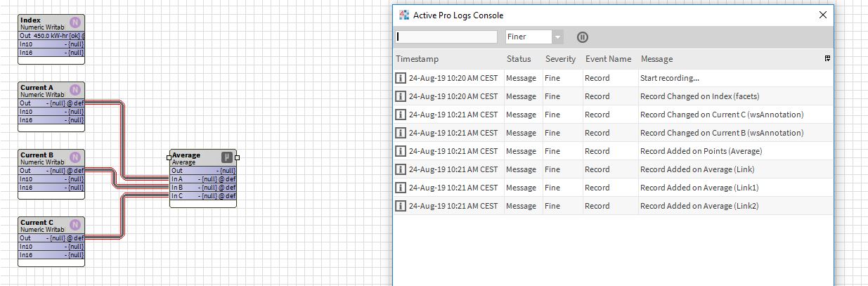
Task: Select the Record Added on Points row
Action: (x=701, y=151)
